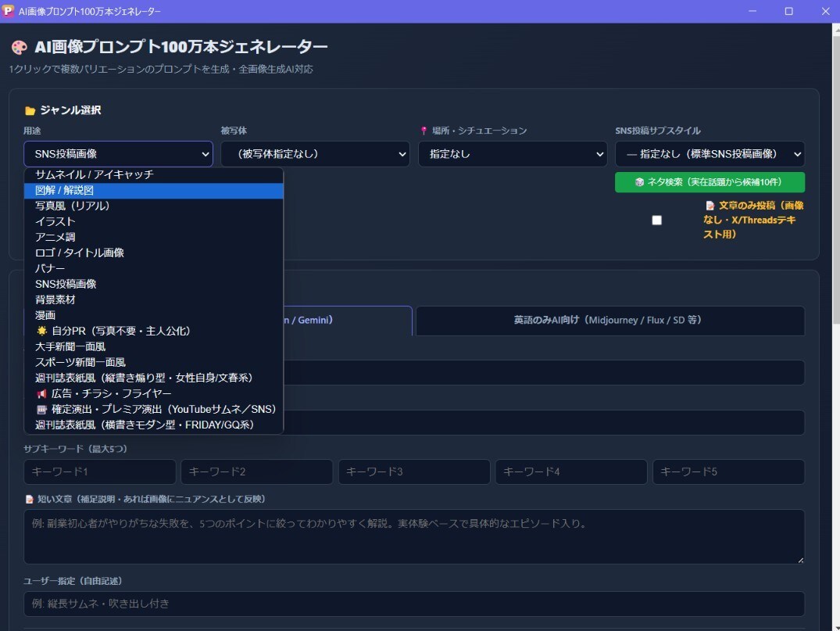Click the folder icon next to ジャンル選択
Image resolution: width=840 pixels, height=631 pixels.
[x=30, y=110]
